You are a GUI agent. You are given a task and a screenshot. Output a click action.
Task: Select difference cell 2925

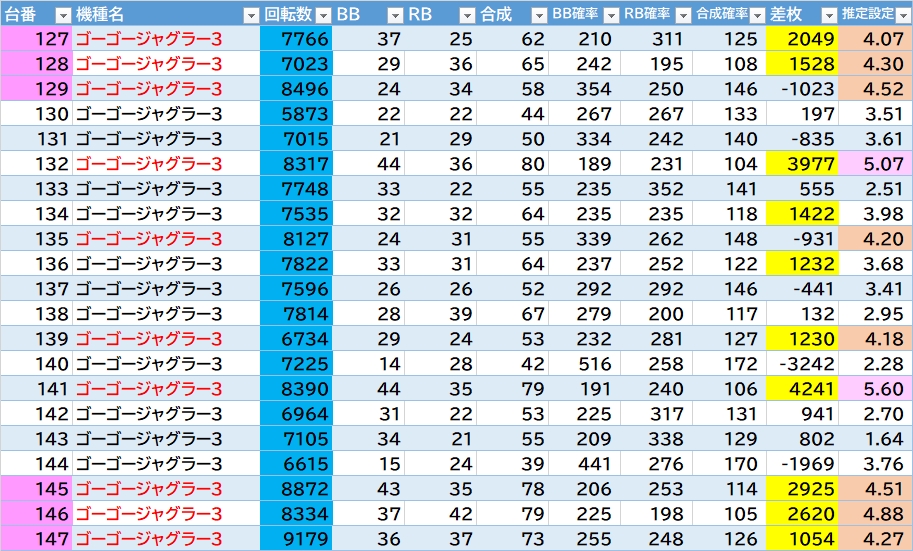point(802,489)
